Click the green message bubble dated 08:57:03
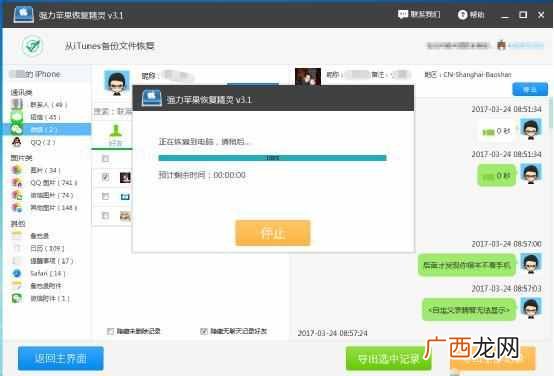 469,310
